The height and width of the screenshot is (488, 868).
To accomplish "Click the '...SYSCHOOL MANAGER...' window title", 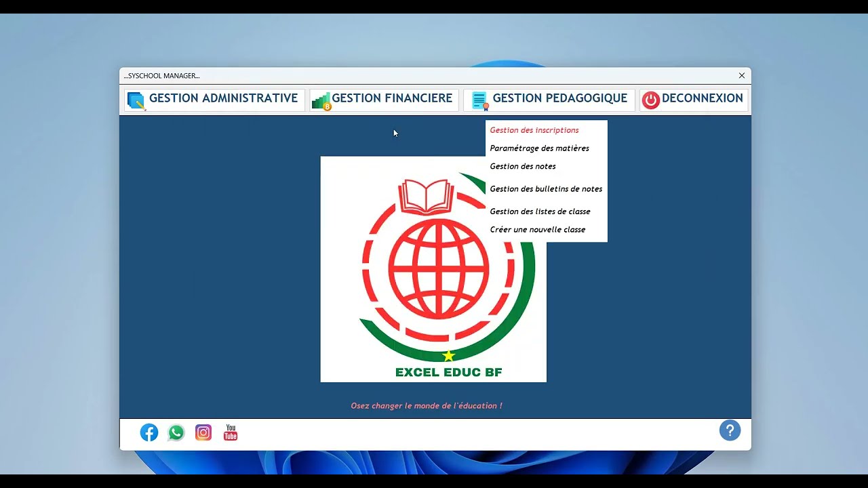I will [161, 76].
